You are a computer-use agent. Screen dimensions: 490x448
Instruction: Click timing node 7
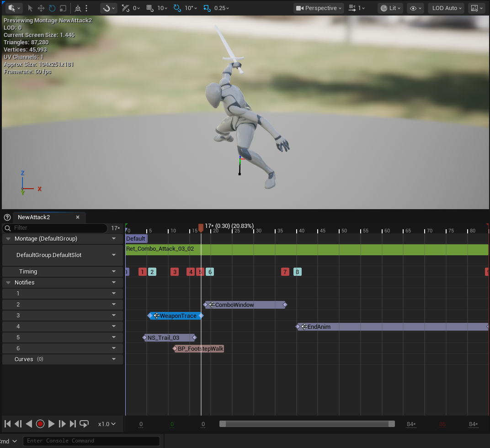(x=285, y=272)
